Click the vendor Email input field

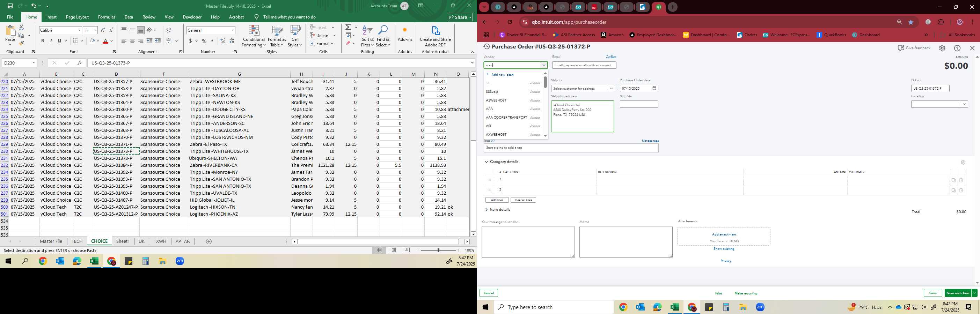(x=584, y=65)
